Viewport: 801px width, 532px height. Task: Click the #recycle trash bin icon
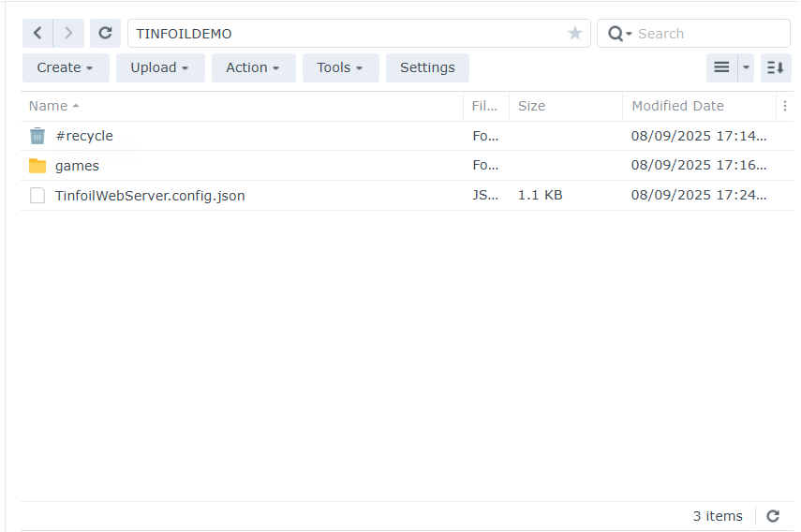point(37,136)
